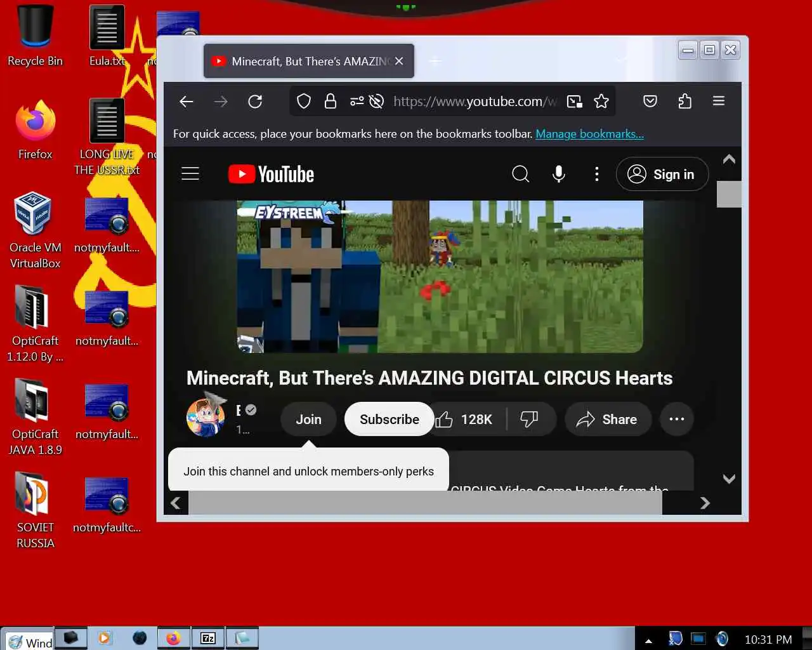Select the OptiCraft 1.12.0 desktop icon
This screenshot has height=650, width=812.
[x=35, y=324]
